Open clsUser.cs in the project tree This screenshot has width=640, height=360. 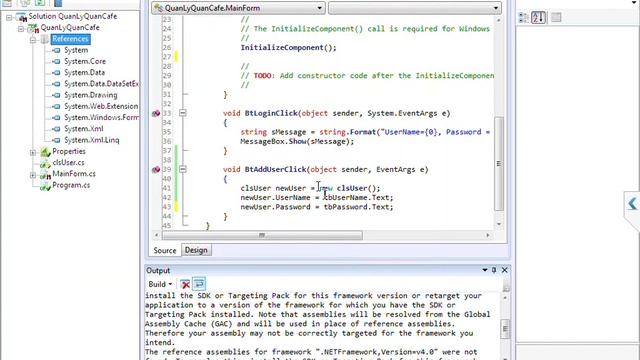pos(68,162)
